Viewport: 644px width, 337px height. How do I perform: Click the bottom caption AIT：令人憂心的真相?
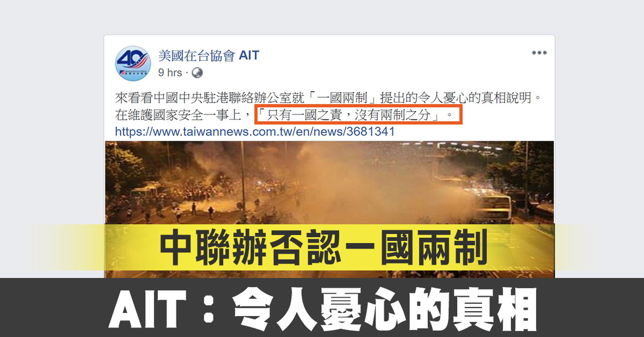coord(322,308)
